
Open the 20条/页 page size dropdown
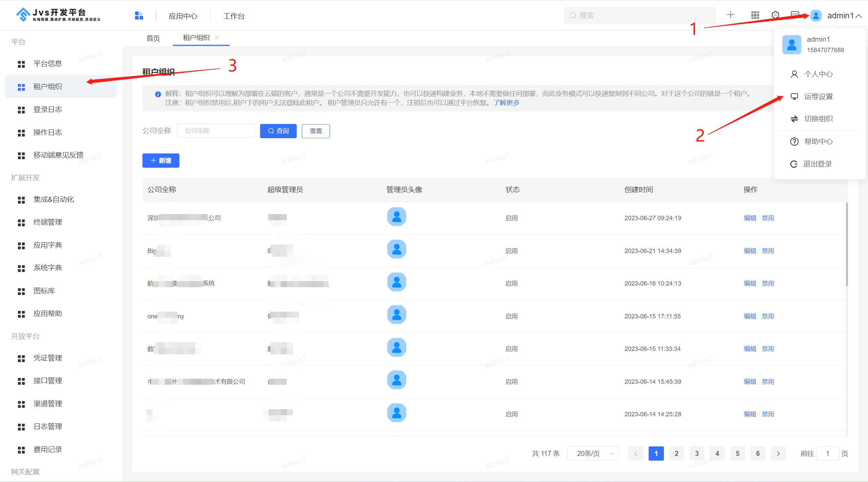(592, 454)
